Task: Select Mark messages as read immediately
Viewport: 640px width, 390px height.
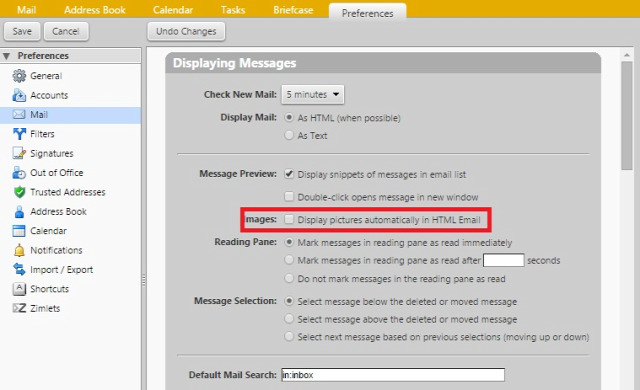Action: point(289,242)
